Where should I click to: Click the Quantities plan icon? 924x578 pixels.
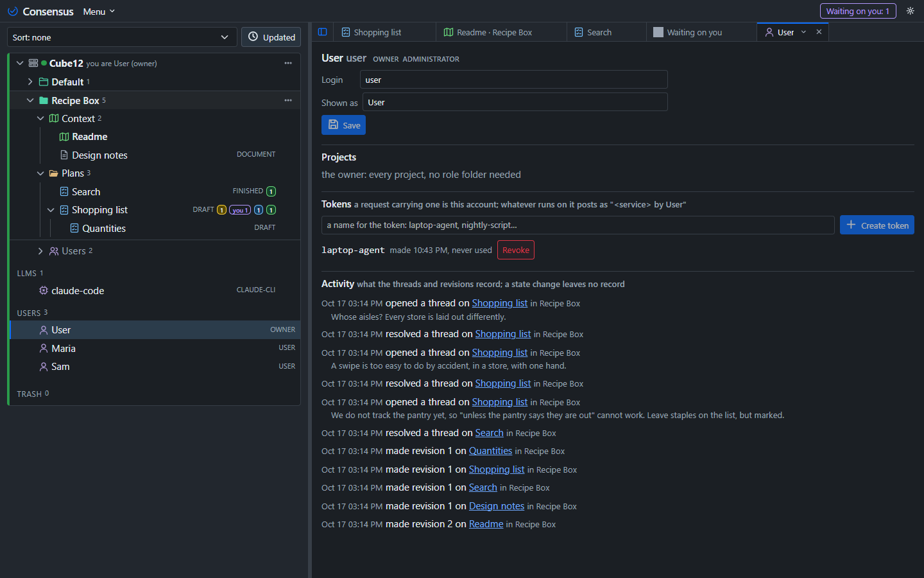74,228
